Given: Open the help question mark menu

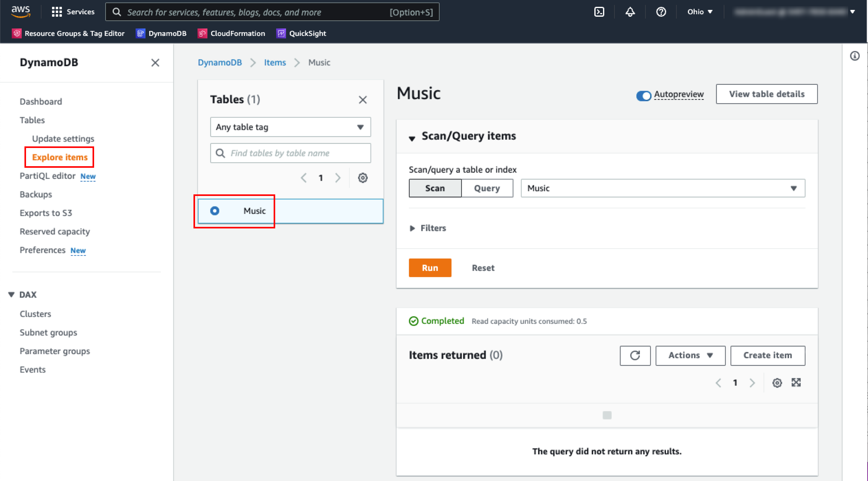Looking at the screenshot, I should coord(661,12).
